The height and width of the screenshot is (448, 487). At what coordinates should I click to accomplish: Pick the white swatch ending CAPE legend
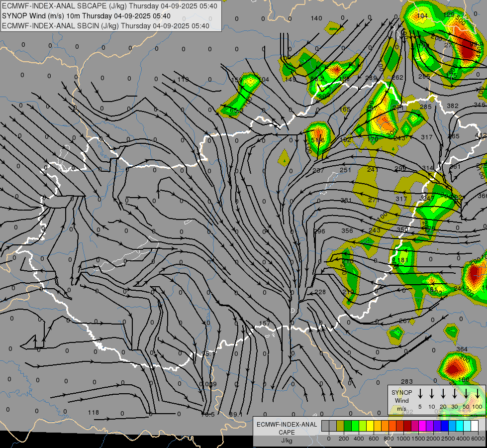474,426
